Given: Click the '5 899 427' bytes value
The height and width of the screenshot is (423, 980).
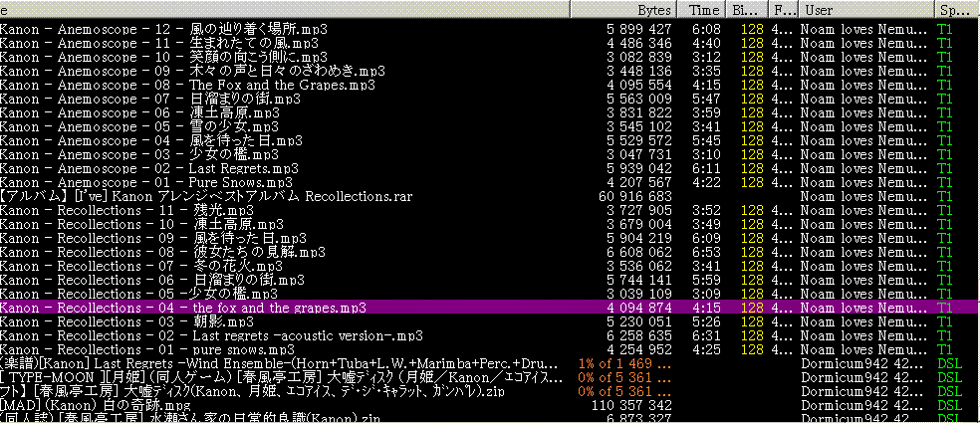Looking at the screenshot, I should 639,30.
